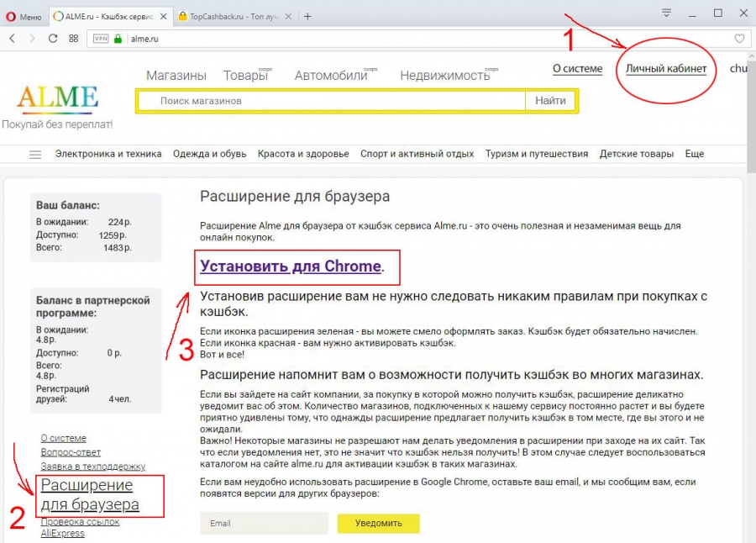The height and width of the screenshot is (543, 756).
Task: Click the Расширение для браузера page heading
Action: click(x=295, y=197)
